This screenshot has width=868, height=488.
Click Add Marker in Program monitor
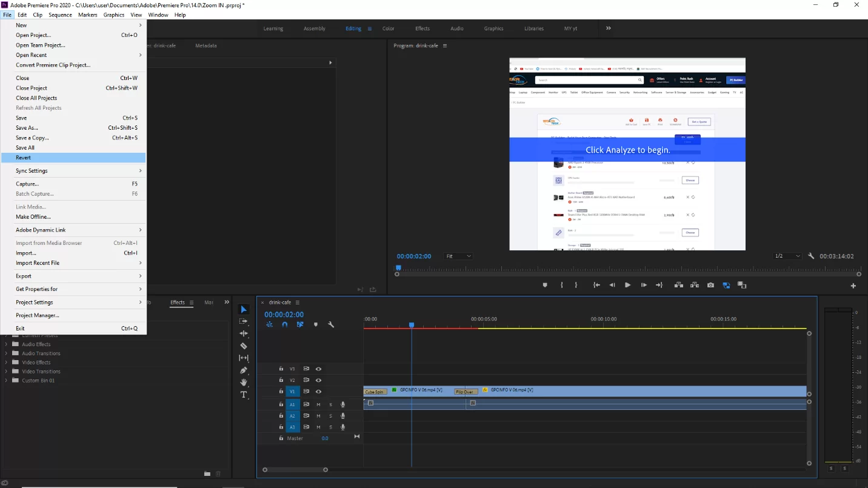(x=545, y=285)
